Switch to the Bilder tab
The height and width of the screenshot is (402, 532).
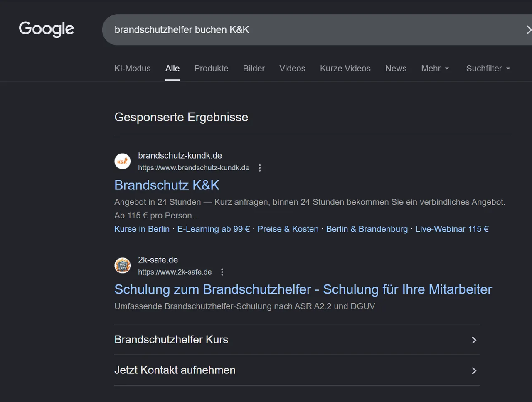(x=254, y=69)
